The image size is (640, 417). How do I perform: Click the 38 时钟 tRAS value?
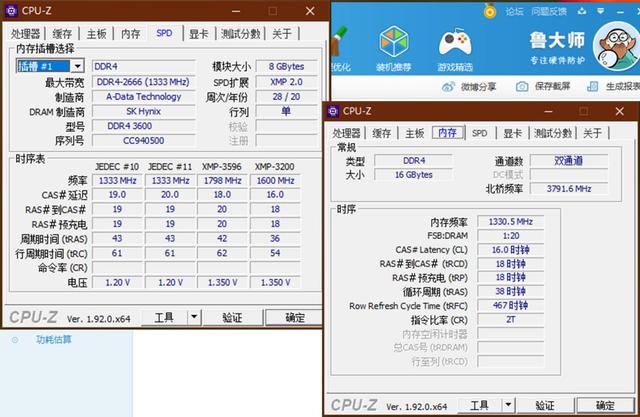click(x=511, y=292)
